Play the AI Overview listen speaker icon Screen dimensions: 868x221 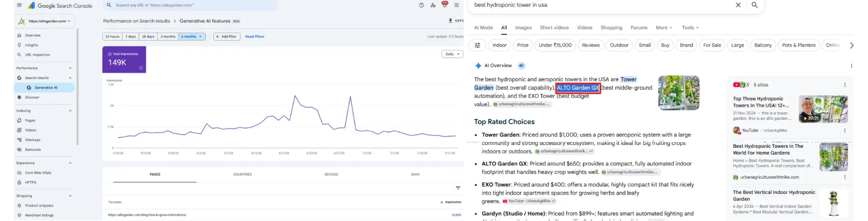click(x=521, y=65)
